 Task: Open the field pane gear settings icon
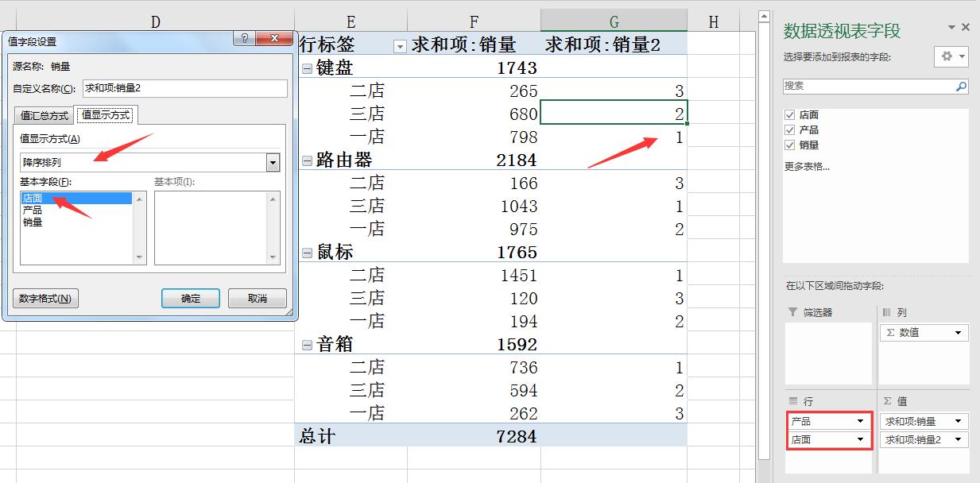(x=951, y=56)
